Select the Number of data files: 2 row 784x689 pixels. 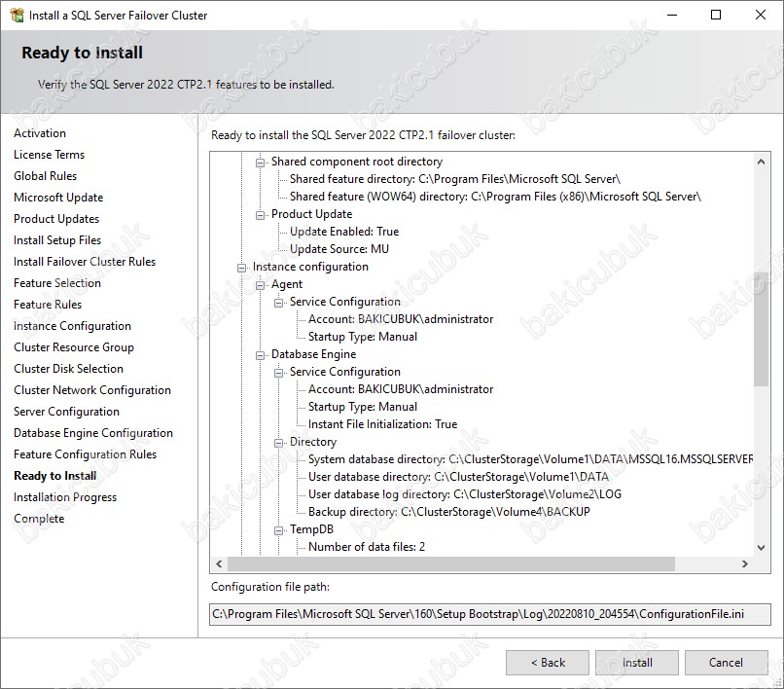367,547
